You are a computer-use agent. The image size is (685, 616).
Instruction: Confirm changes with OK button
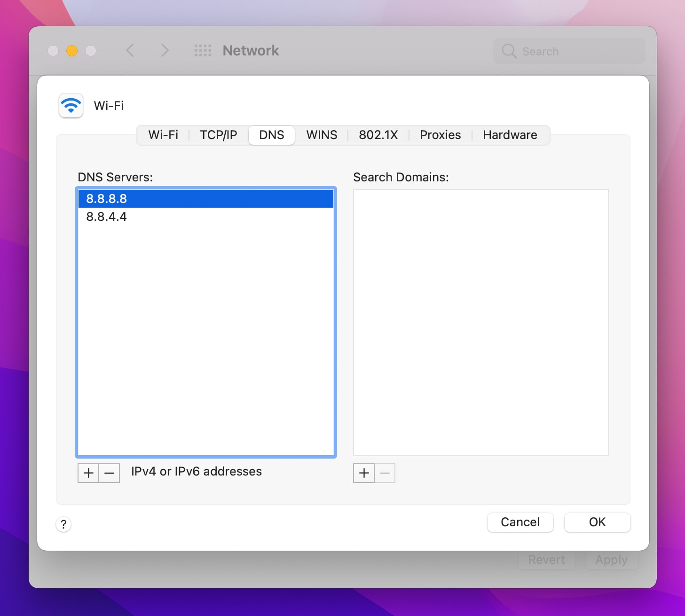597,522
